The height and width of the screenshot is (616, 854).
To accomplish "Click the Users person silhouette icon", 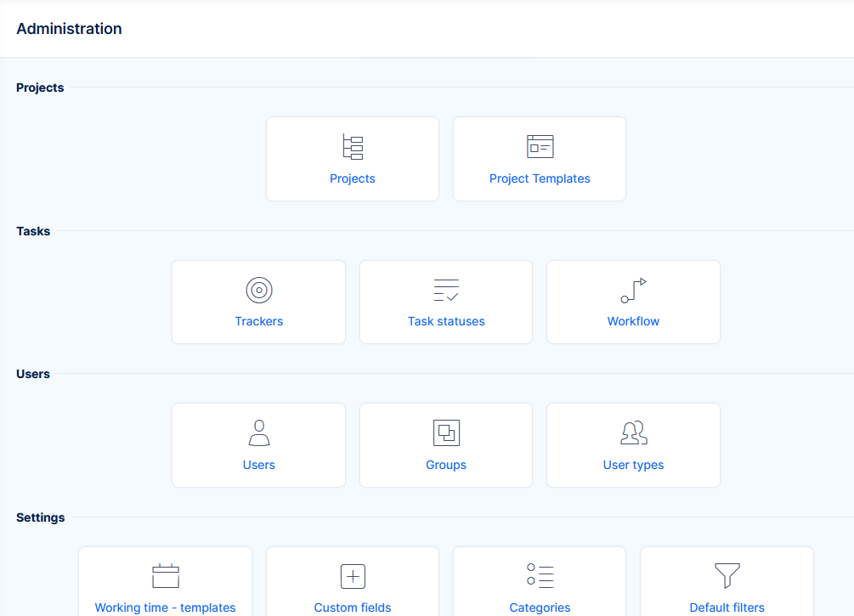I will pyautogui.click(x=259, y=433).
